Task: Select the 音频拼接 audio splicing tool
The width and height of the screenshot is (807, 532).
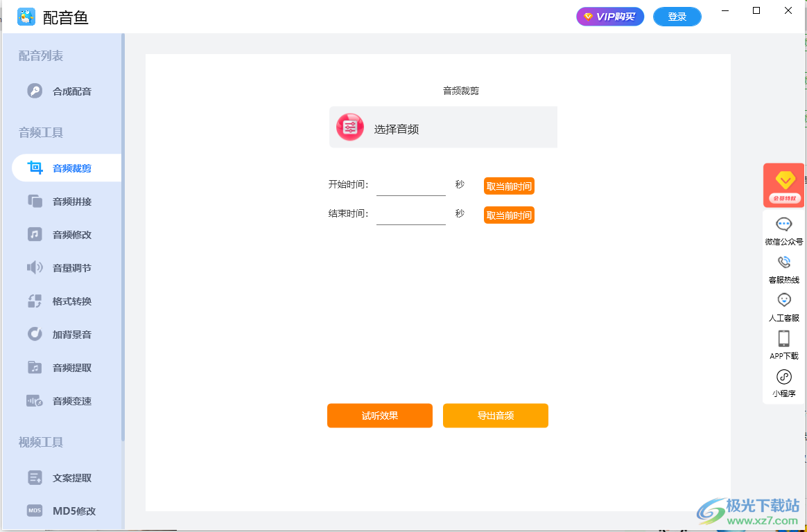Action: [x=73, y=201]
